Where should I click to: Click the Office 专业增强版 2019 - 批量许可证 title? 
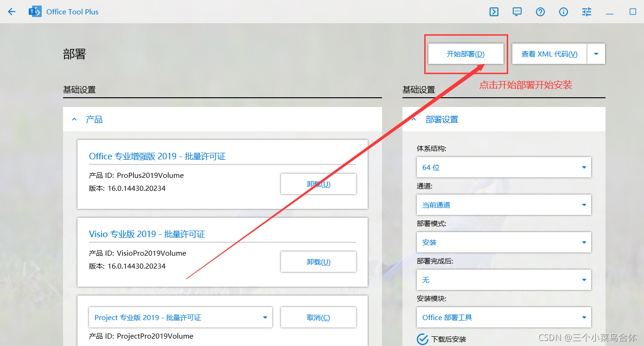tap(157, 157)
